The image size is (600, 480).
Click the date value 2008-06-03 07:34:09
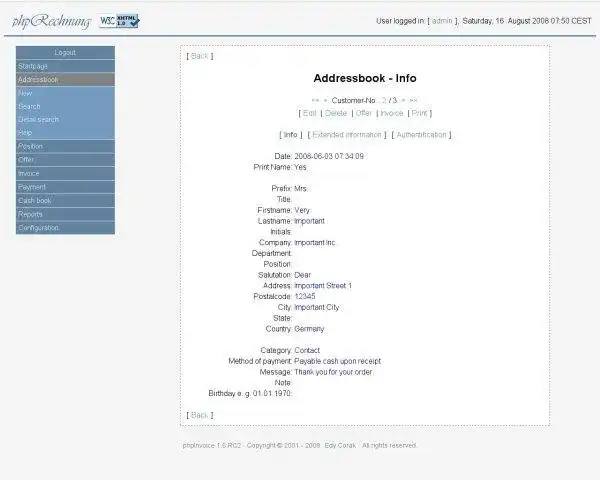329,156
